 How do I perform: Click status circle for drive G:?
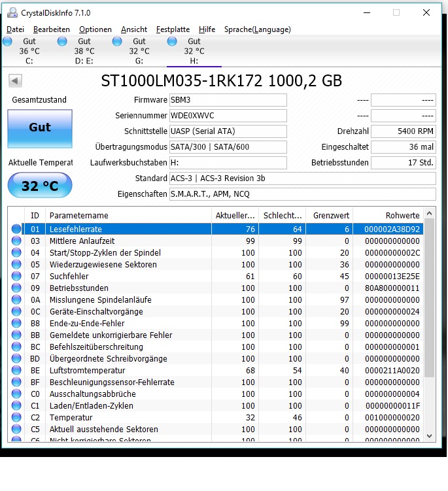[x=117, y=41]
